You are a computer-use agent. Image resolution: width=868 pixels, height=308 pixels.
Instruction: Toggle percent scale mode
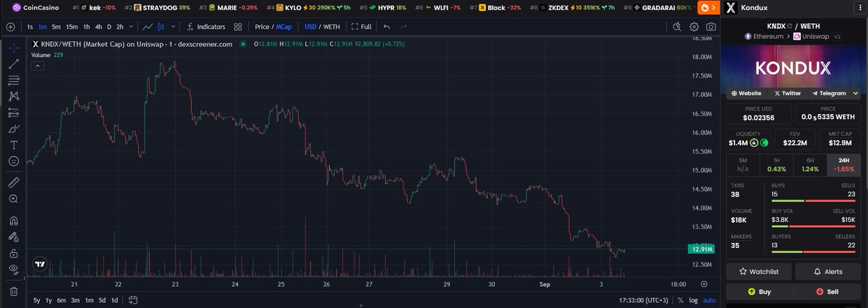pyautogui.click(x=681, y=300)
